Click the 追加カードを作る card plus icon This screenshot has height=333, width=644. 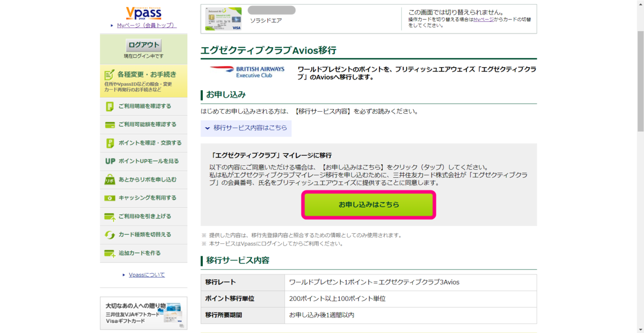coord(110,253)
